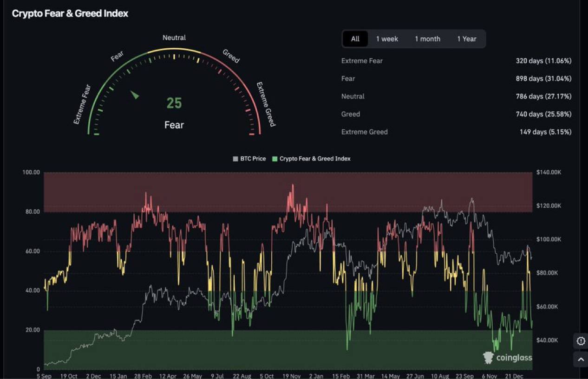Image resolution: width=588 pixels, height=379 pixels.
Task: Click the Extreme Greed stats row label
Action: (364, 132)
